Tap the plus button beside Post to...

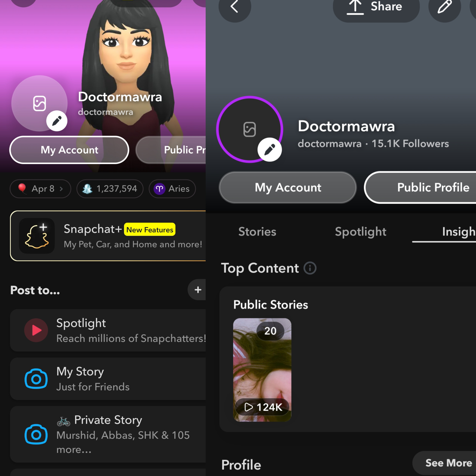click(x=197, y=290)
